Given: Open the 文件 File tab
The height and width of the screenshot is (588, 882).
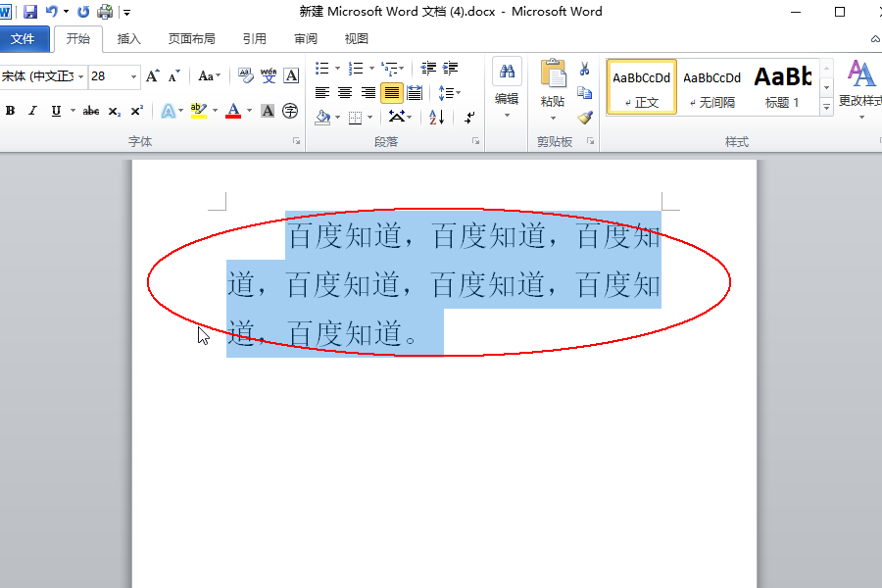Looking at the screenshot, I should pos(23,39).
